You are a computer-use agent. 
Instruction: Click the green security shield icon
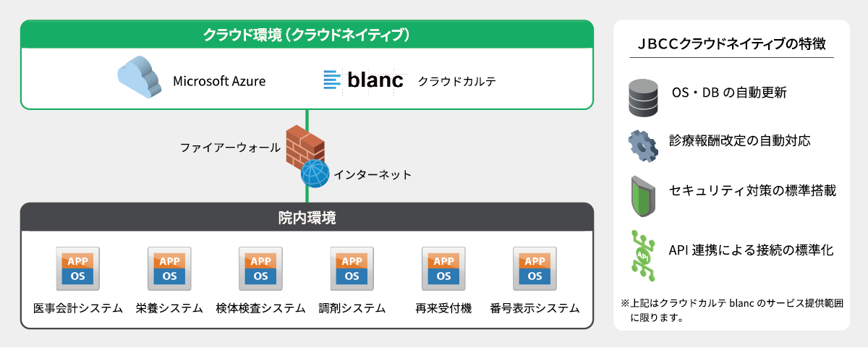[x=643, y=194]
